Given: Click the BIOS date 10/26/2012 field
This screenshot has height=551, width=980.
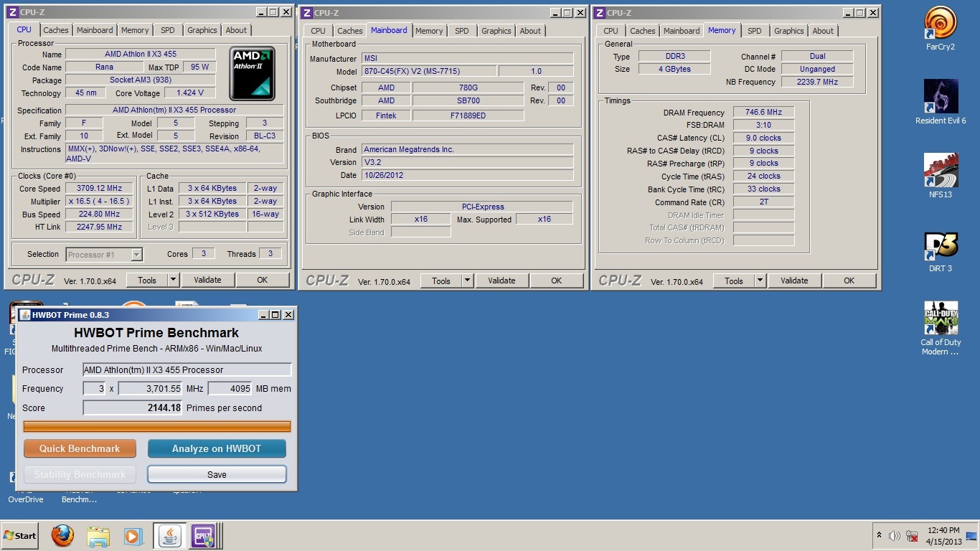Looking at the screenshot, I should 467,175.
